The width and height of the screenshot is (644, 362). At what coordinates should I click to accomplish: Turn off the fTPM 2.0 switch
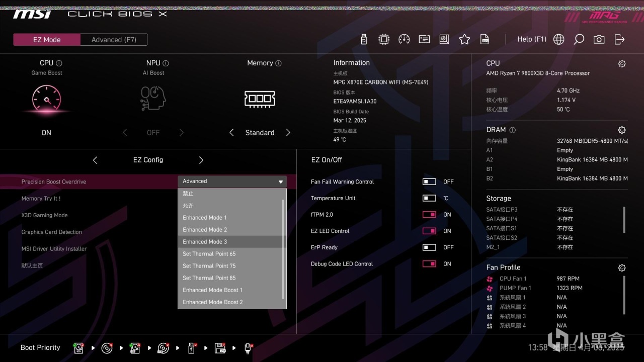click(429, 215)
